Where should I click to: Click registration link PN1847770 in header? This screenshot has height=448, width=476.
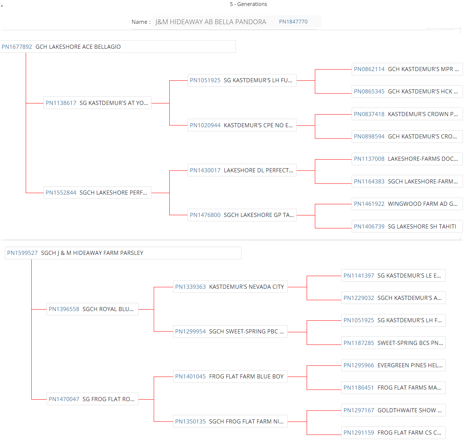pyautogui.click(x=293, y=22)
